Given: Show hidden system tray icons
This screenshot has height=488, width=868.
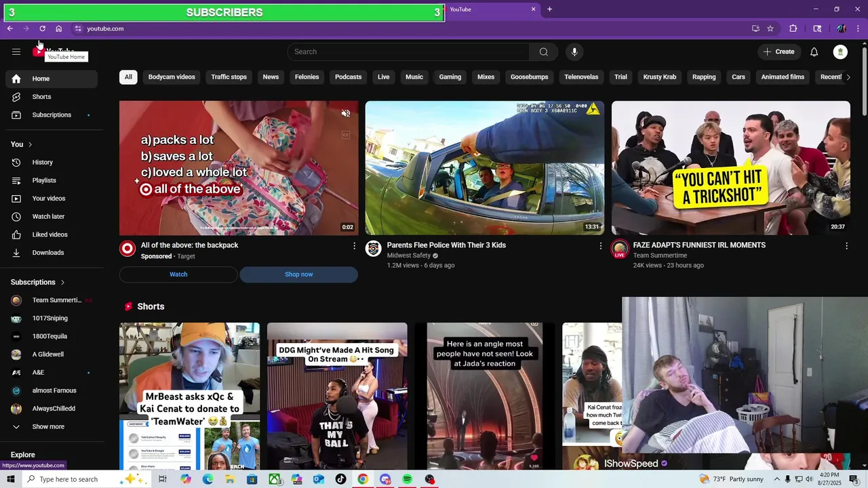Looking at the screenshot, I should [x=777, y=479].
